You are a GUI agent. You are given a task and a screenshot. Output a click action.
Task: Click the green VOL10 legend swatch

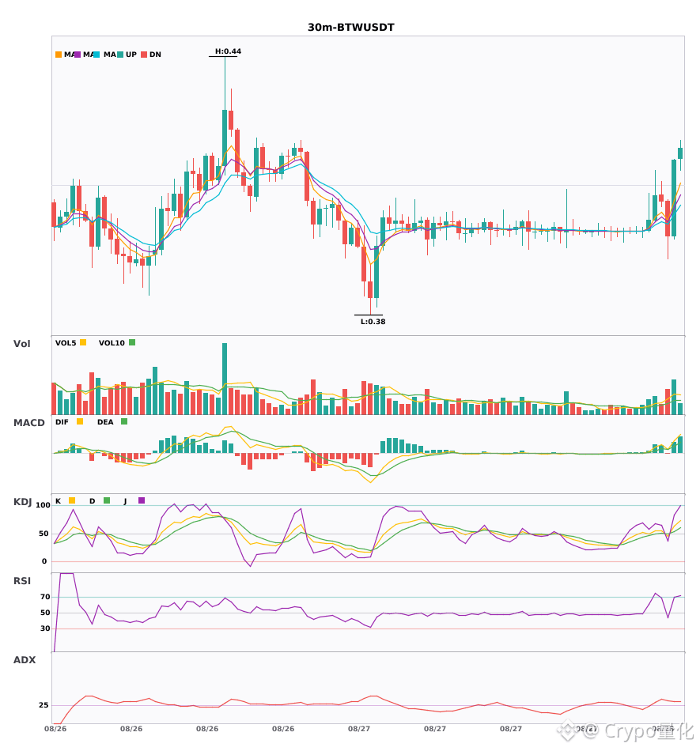point(132,342)
